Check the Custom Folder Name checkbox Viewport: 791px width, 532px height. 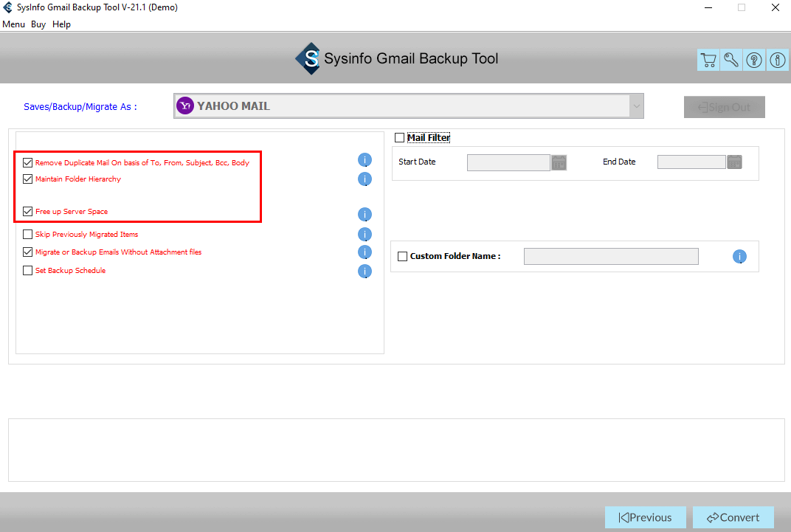point(403,256)
